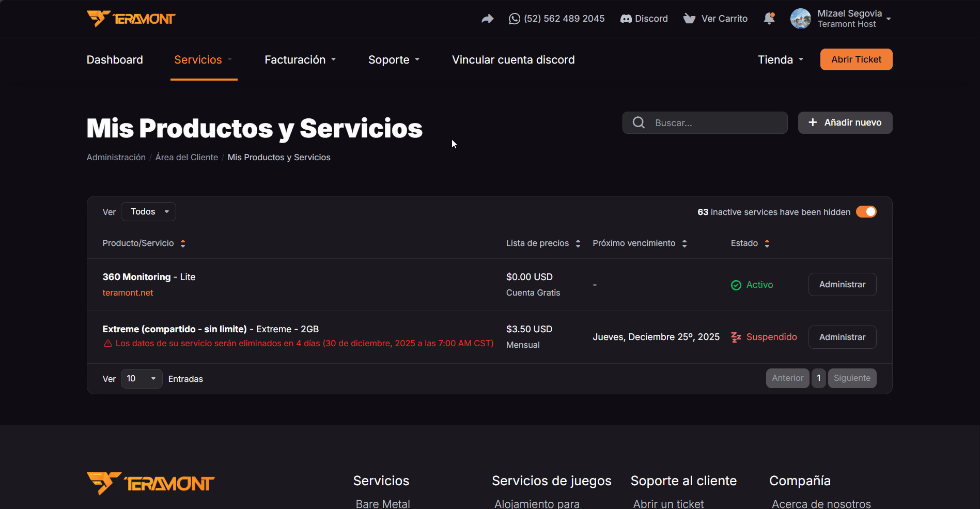This screenshot has width=980, height=509.
Task: Click the red warning triangle icon
Action: click(x=108, y=344)
